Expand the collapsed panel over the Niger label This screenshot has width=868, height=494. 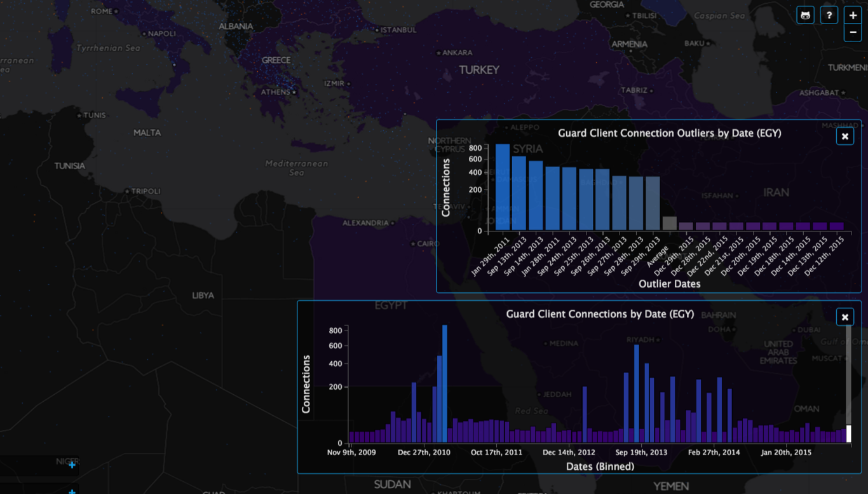click(x=72, y=465)
